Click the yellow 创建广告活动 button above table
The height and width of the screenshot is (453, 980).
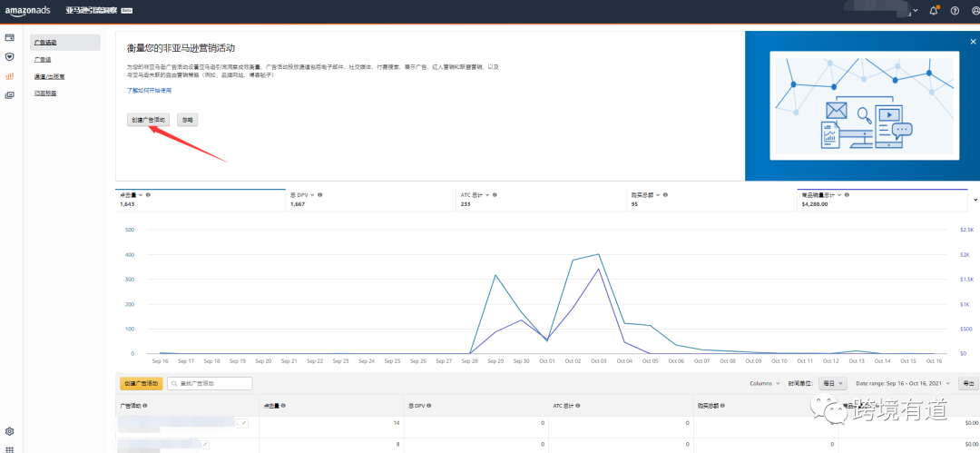[141, 383]
